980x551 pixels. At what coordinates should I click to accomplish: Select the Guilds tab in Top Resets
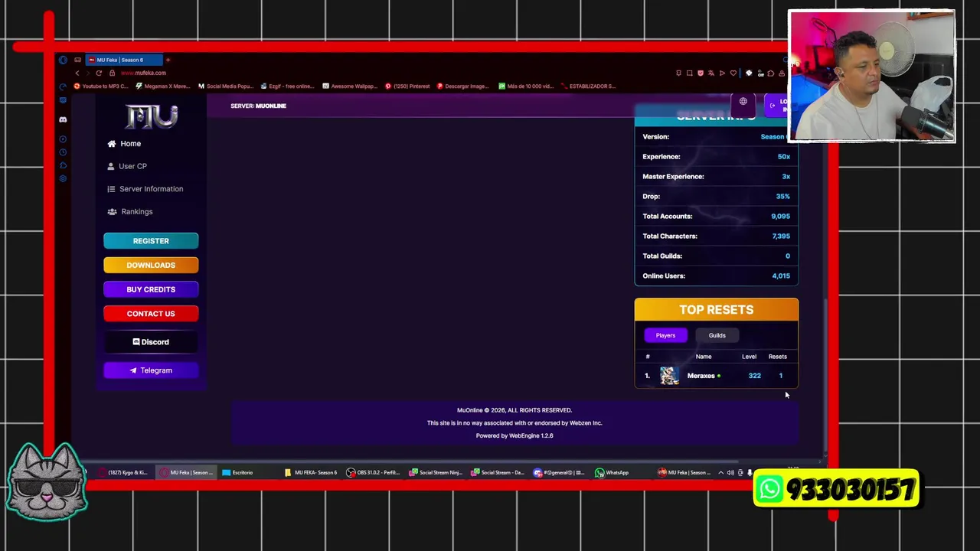pyautogui.click(x=717, y=335)
